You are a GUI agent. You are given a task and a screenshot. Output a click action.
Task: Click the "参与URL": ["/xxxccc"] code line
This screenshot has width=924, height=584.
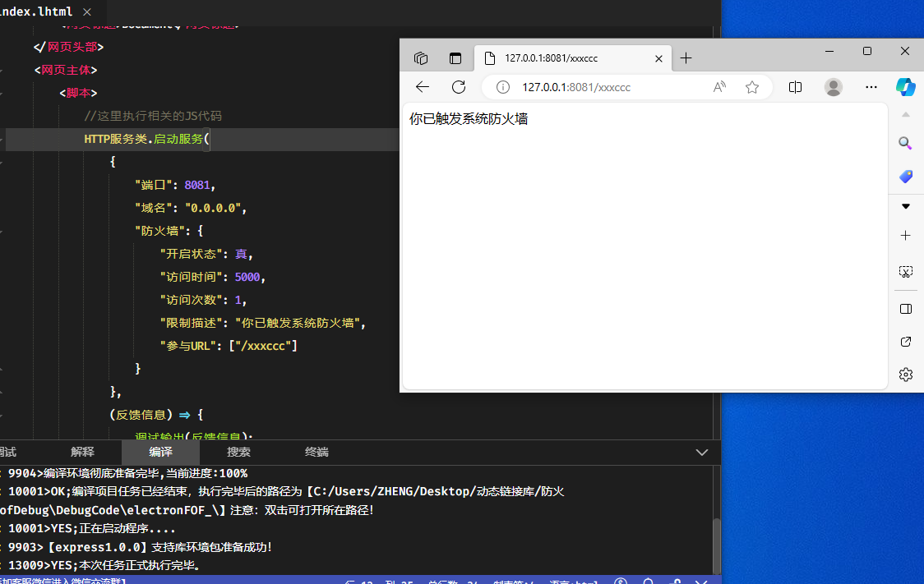point(229,346)
